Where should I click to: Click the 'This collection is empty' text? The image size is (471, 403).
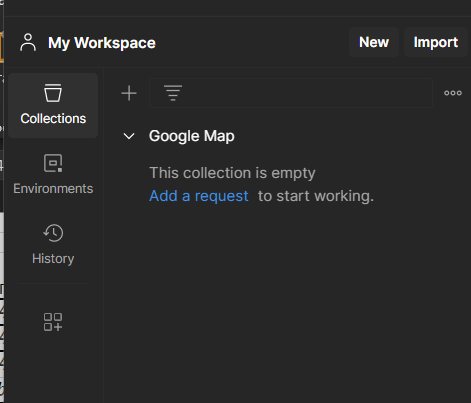point(232,173)
